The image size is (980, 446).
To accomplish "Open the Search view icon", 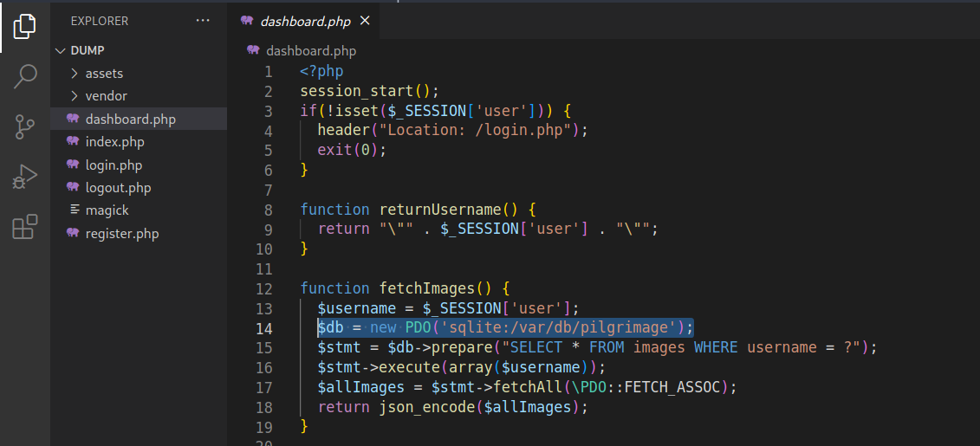I will click(x=24, y=76).
